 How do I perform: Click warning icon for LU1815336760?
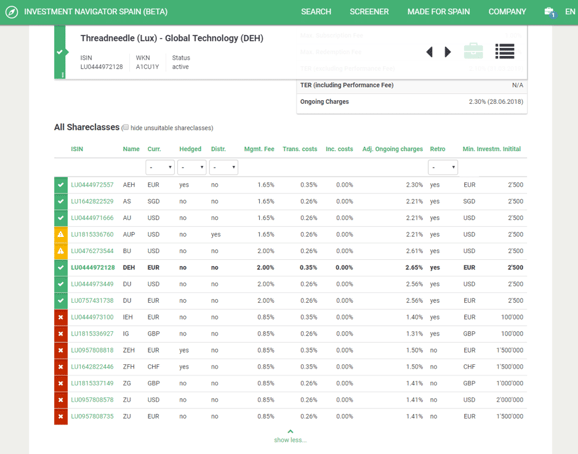pyautogui.click(x=61, y=234)
